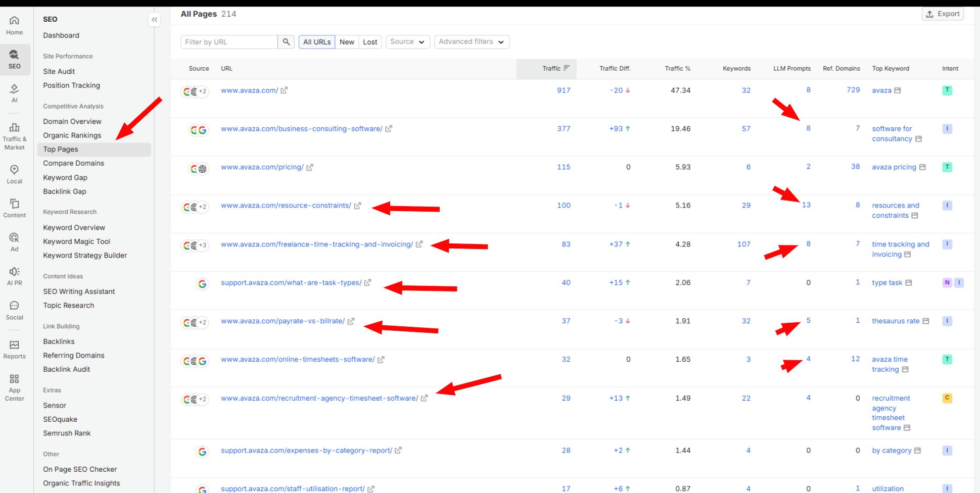
Task: Open On Page SEO Checker
Action: click(80, 470)
